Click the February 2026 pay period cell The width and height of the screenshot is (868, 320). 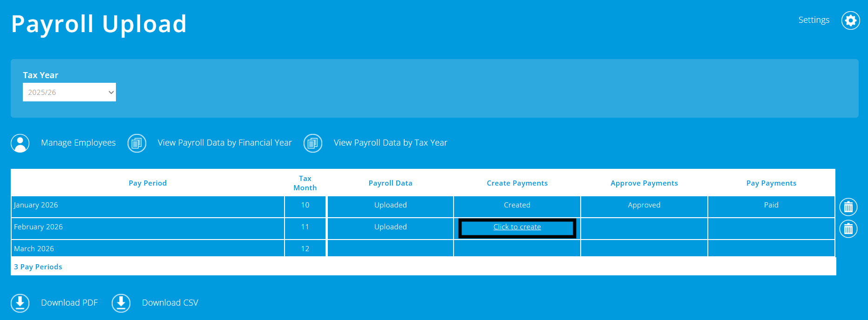(x=148, y=228)
